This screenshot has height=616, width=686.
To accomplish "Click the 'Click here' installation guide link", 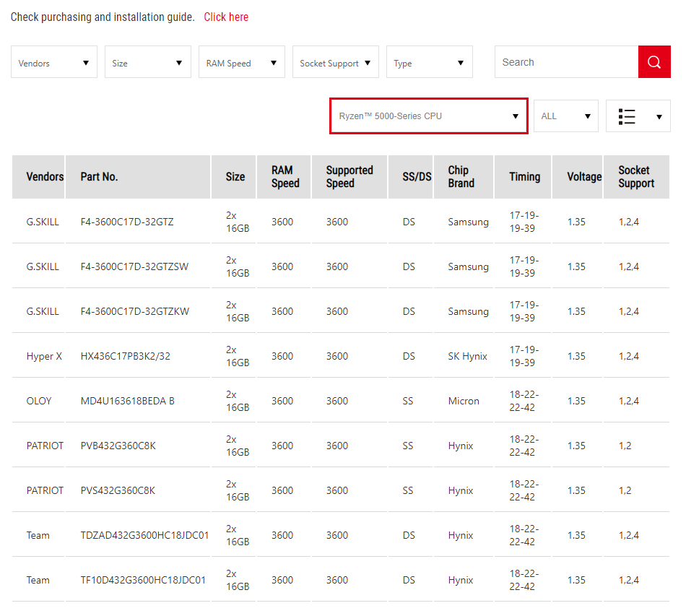I will pos(226,17).
